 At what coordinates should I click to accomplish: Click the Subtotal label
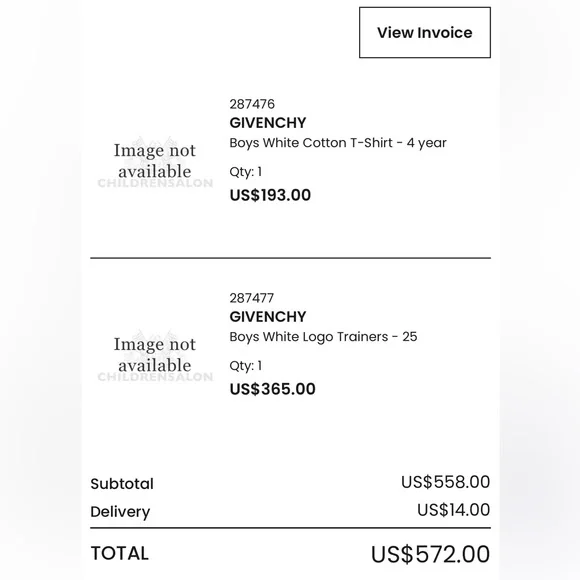pyautogui.click(x=122, y=484)
